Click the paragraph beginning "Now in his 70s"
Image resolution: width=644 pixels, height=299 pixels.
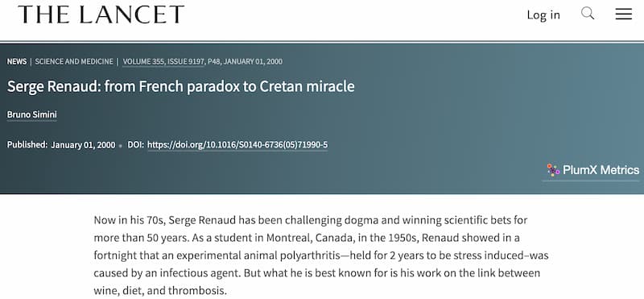pyautogui.click(x=321, y=255)
